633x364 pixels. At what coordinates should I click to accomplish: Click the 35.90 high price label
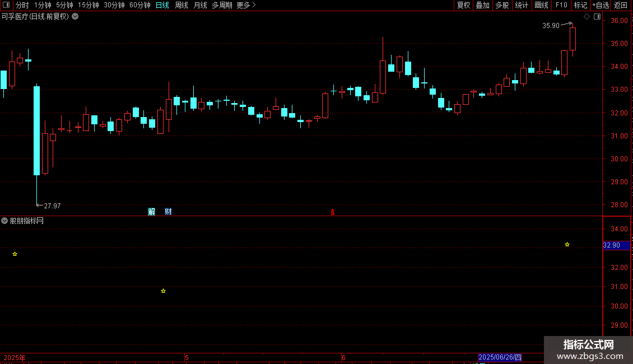tap(551, 25)
